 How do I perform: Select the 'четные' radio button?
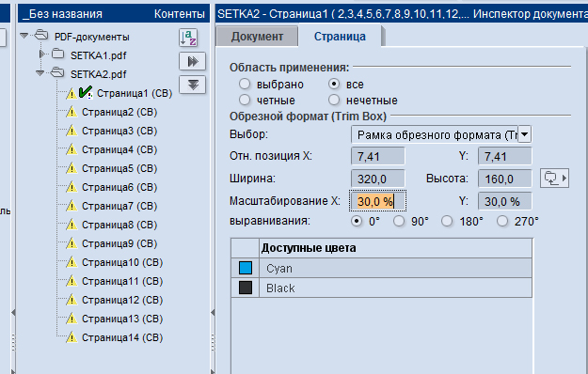pyautogui.click(x=245, y=100)
